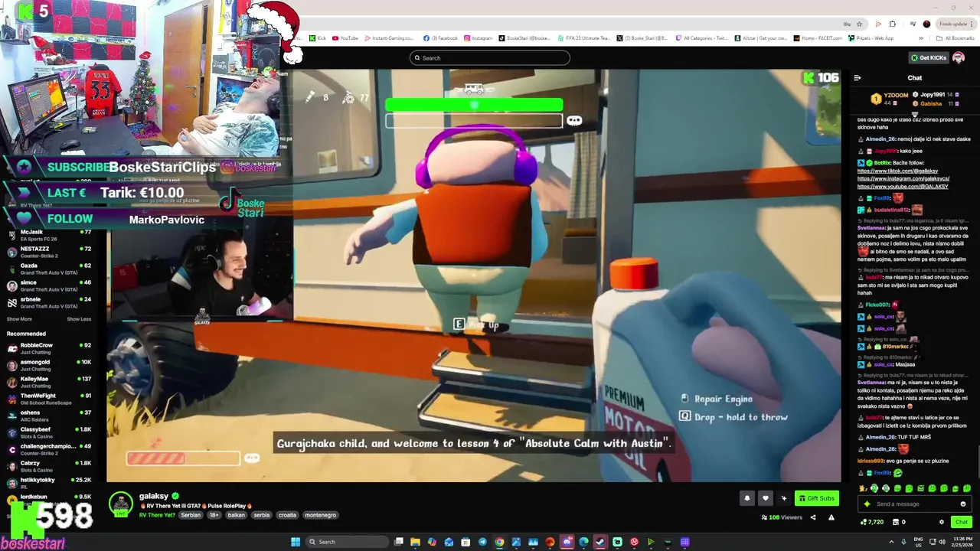Open the user avatar menu

coord(959,57)
